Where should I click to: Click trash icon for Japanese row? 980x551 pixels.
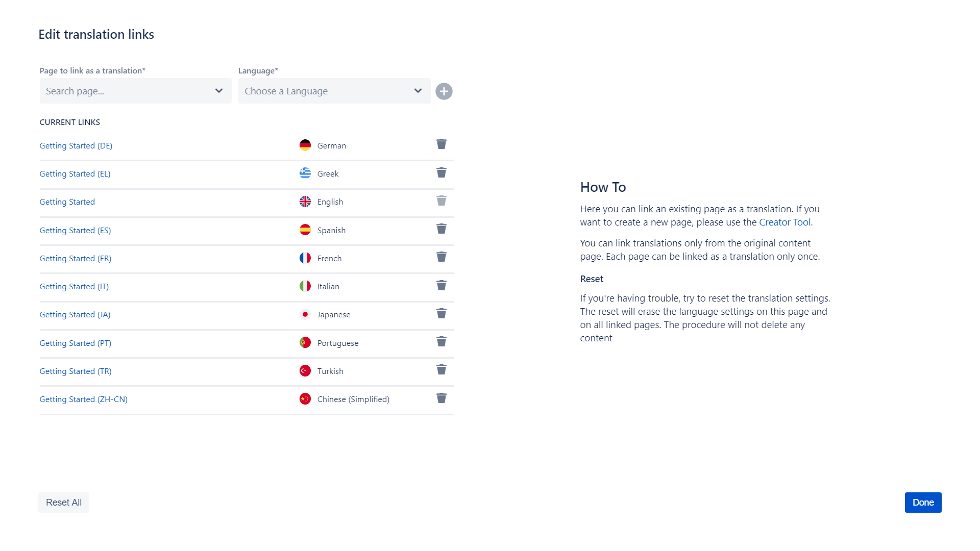tap(442, 314)
